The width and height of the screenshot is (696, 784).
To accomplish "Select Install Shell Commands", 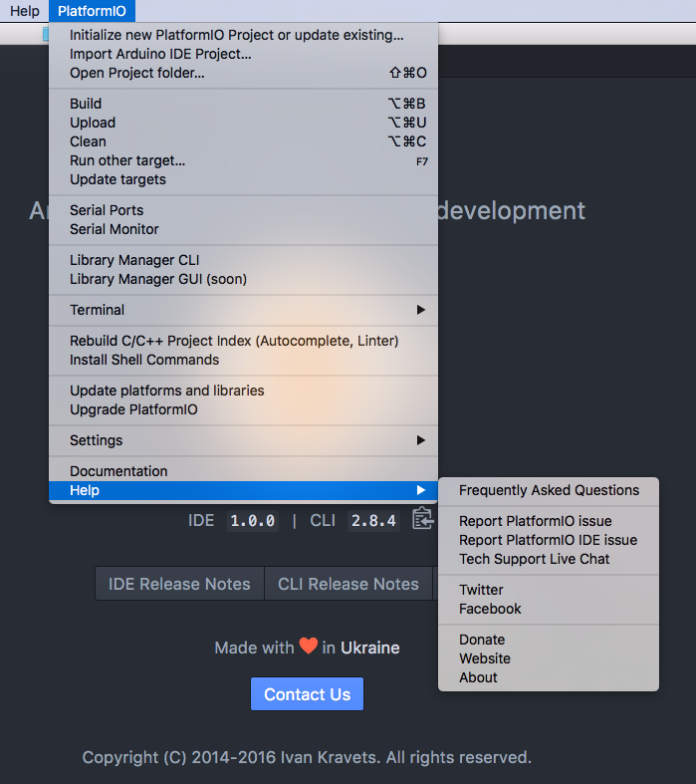I will pyautogui.click(x=243, y=360).
